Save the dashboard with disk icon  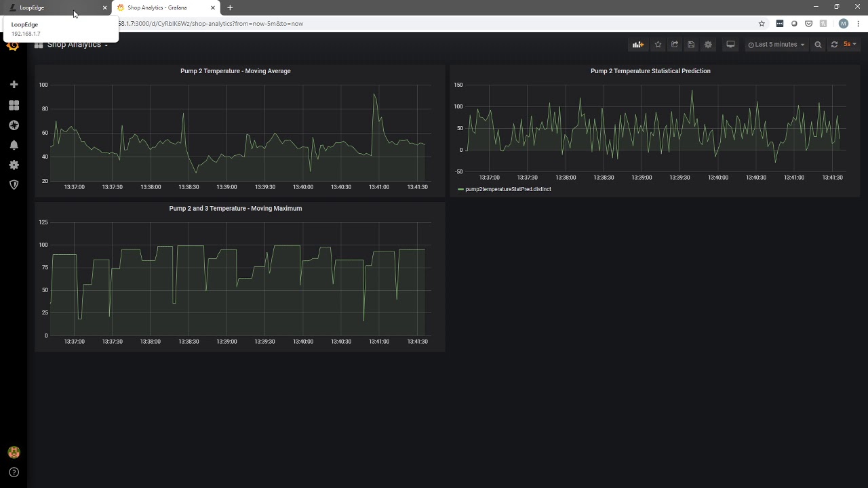tap(691, 45)
